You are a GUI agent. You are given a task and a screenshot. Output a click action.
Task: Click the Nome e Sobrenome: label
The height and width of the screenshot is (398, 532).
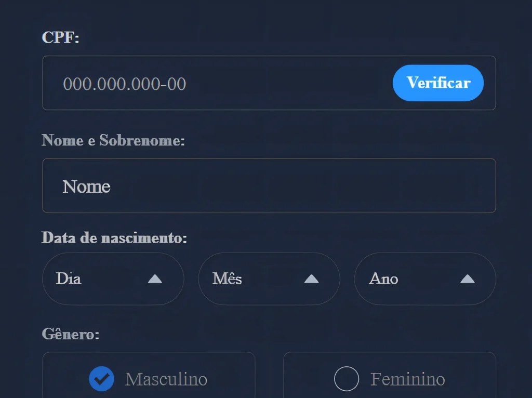[113, 140]
